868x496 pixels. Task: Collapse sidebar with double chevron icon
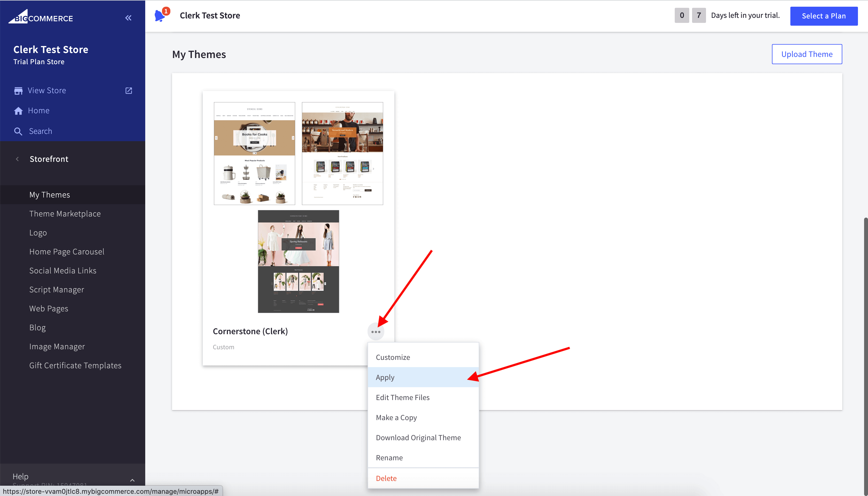[x=128, y=18]
